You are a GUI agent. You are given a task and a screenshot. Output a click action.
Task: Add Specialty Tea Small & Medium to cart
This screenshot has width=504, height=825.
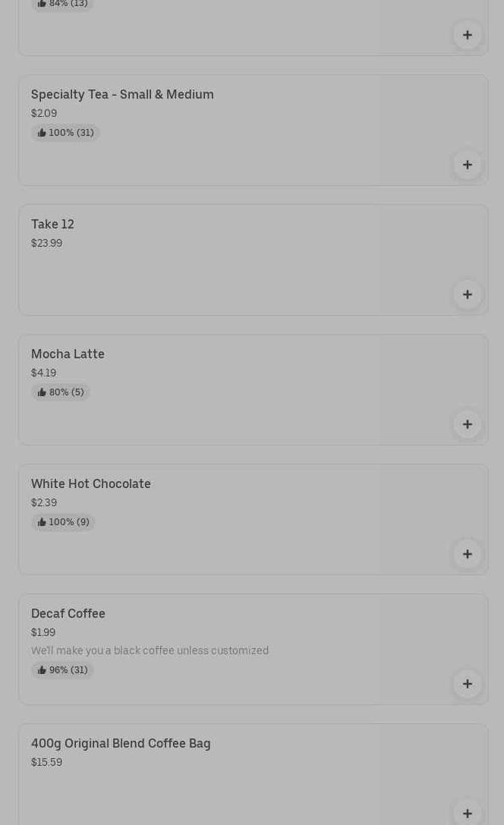pyautogui.click(x=467, y=165)
